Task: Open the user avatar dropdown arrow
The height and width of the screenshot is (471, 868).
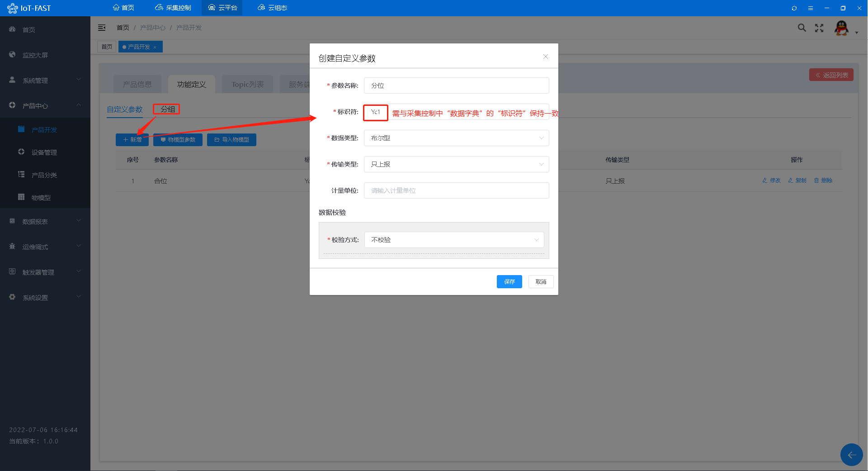Action: [857, 33]
